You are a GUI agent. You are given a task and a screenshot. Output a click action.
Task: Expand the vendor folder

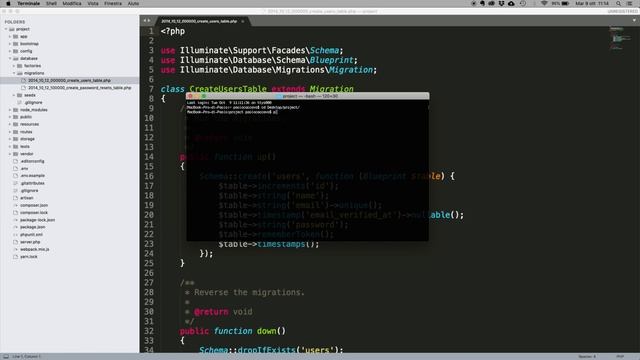(10, 154)
